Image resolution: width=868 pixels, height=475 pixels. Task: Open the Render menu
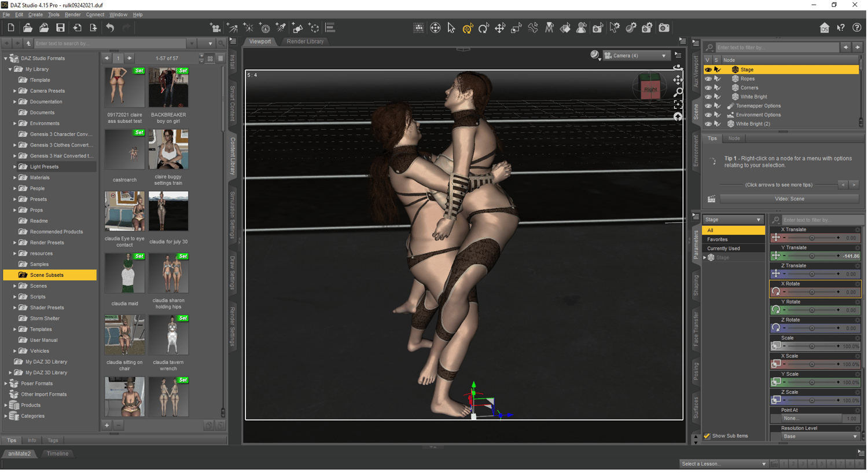pos(73,14)
